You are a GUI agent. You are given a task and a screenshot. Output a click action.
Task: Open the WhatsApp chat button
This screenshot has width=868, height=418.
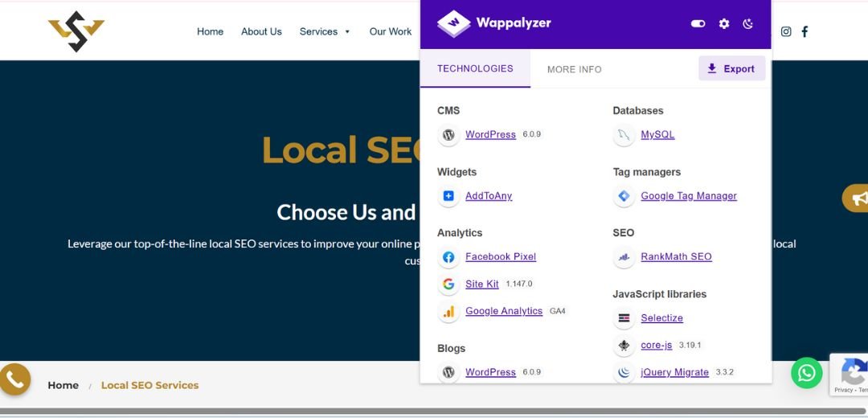pyautogui.click(x=807, y=373)
